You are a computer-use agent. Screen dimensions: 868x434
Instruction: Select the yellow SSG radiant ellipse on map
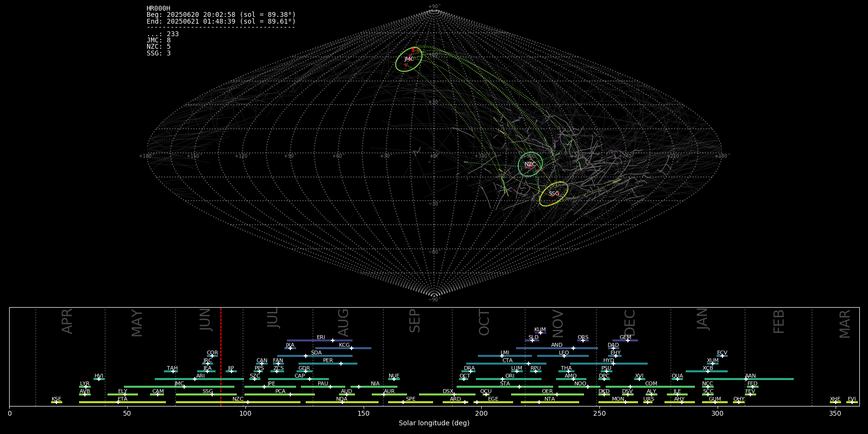[x=554, y=194]
